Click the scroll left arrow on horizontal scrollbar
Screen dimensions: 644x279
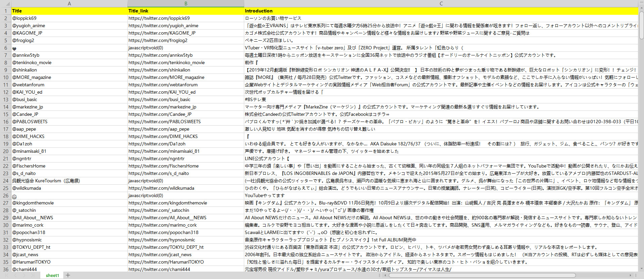click(385, 275)
